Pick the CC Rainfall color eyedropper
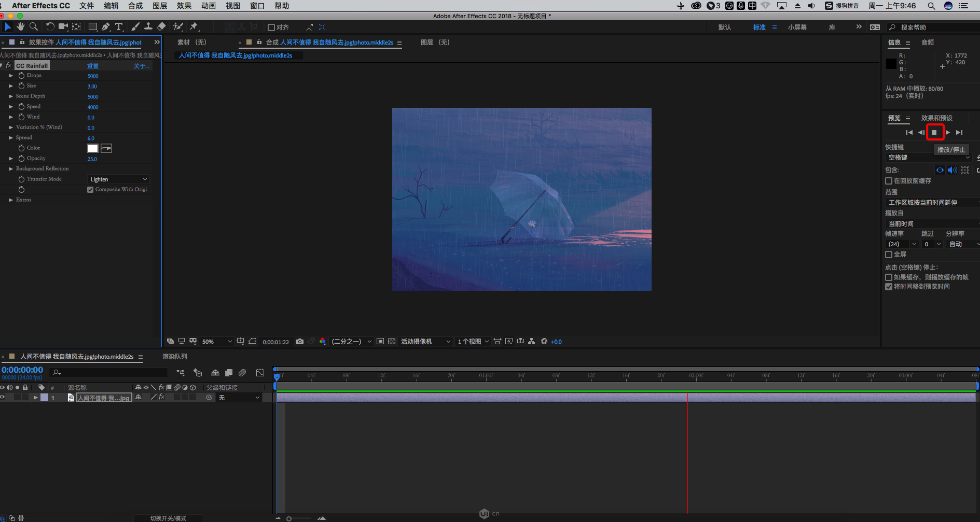Viewport: 980px width, 522px height. click(106, 148)
